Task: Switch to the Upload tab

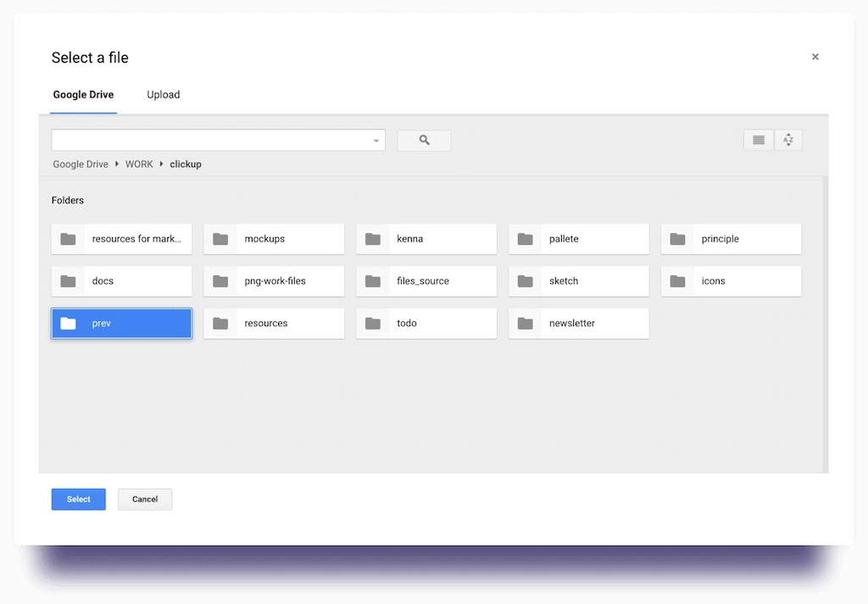Action: 163,94
